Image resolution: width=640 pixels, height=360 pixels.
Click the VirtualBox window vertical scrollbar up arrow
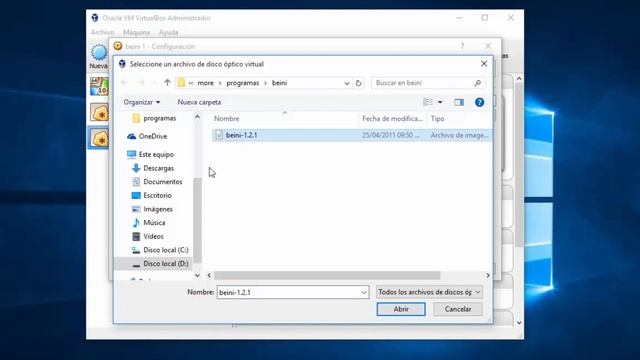pos(519,78)
